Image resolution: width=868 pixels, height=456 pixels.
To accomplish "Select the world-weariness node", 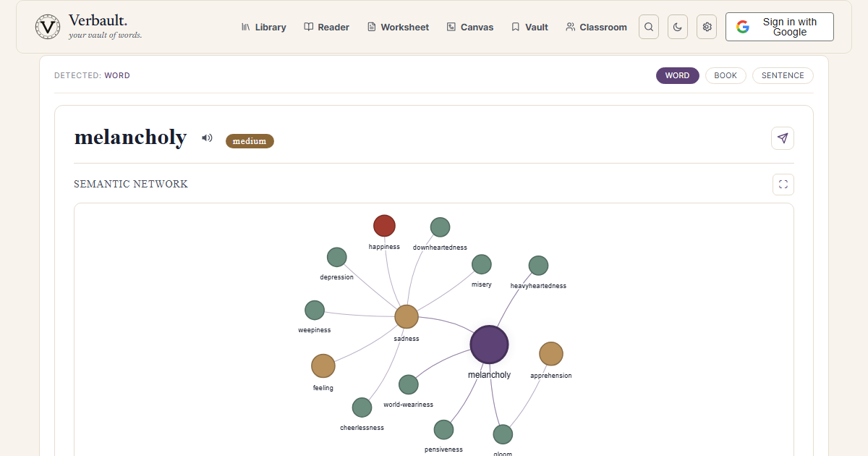I will pos(408,384).
